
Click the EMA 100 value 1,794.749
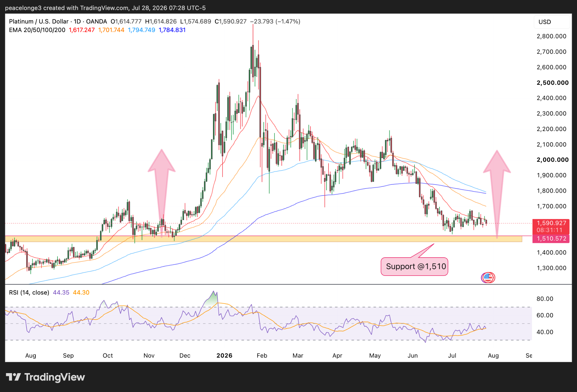141,30
